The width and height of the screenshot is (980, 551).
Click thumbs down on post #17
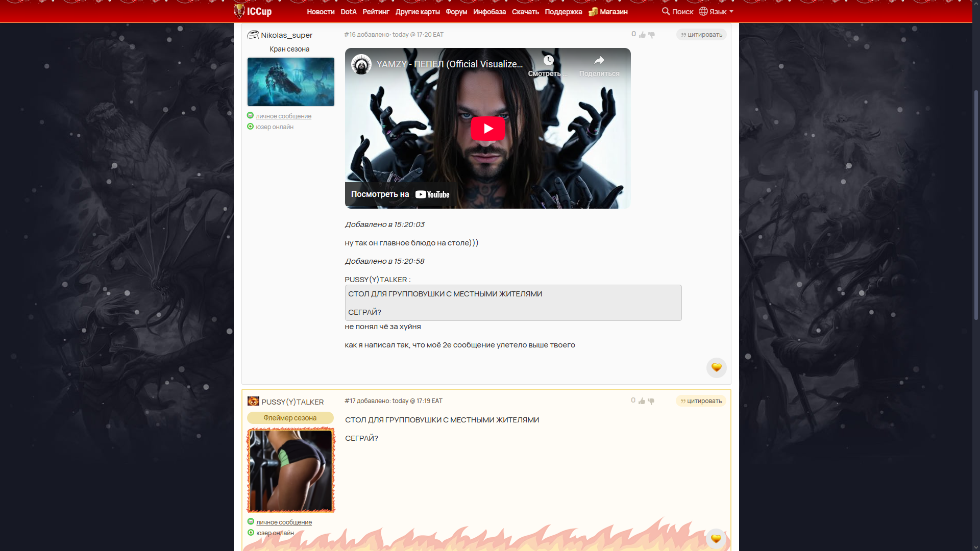[651, 401]
